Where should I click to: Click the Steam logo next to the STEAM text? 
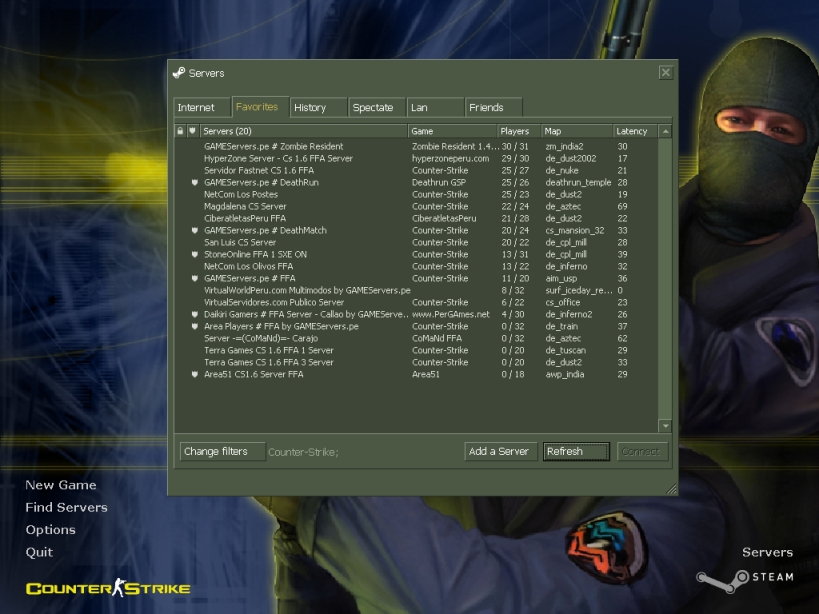click(x=716, y=576)
